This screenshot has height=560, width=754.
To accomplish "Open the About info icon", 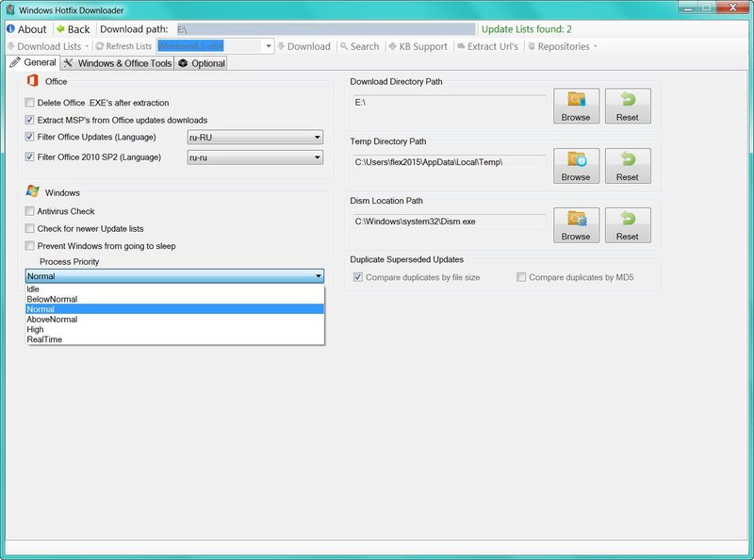I will 10,29.
